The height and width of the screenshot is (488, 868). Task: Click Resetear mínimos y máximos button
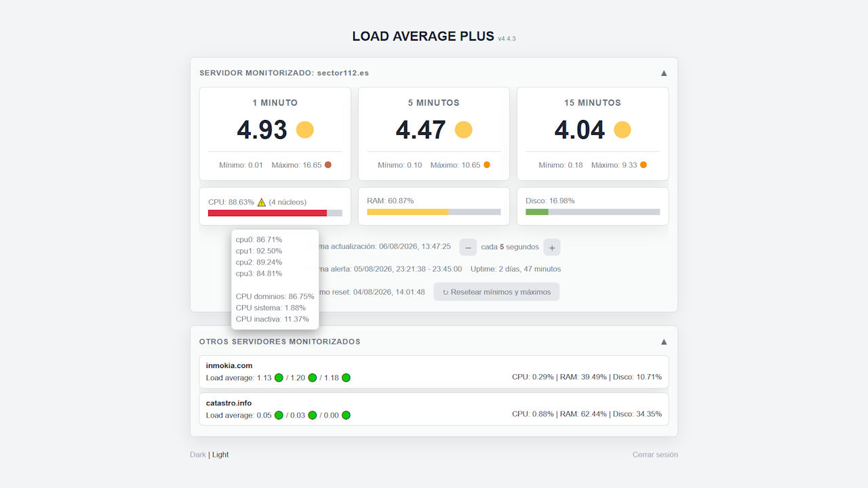point(496,291)
